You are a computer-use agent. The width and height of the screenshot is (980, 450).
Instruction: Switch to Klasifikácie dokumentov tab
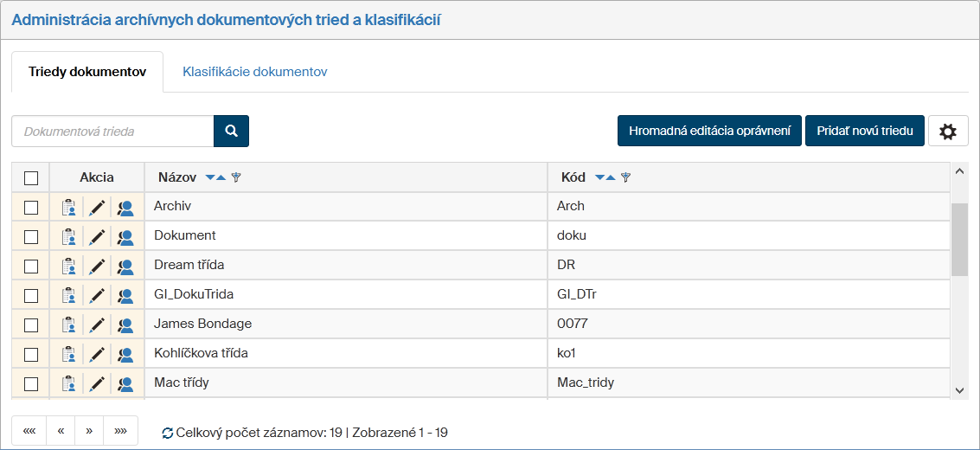254,72
